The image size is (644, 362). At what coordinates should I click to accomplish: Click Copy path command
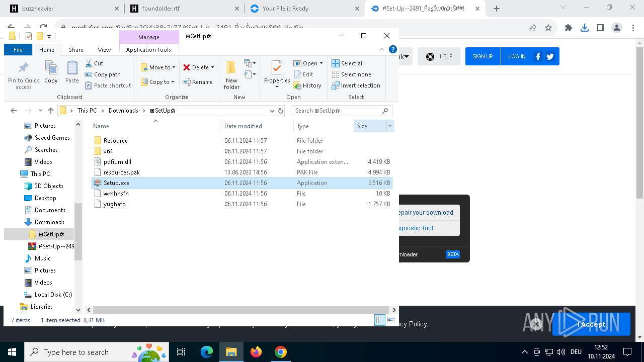(x=103, y=74)
